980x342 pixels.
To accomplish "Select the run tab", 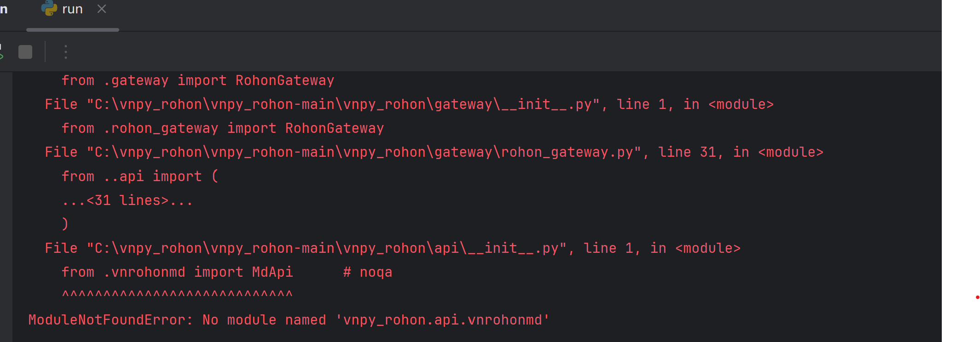I will 72,9.
